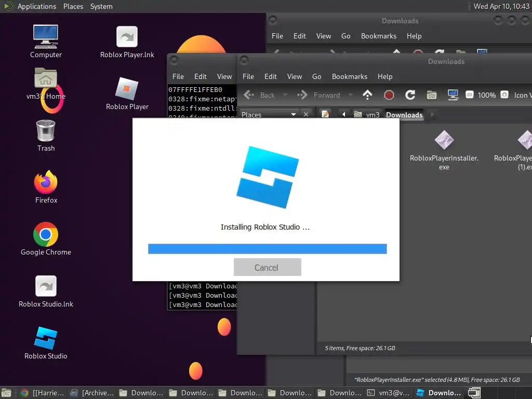The height and width of the screenshot is (399, 532).
Task: Click the Roblox Studio installer logo
Action: tap(268, 177)
